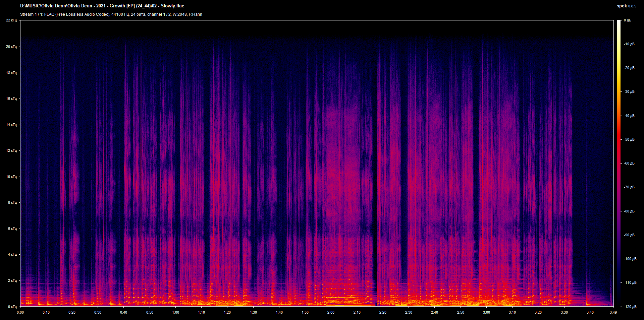Click the 8 кГц frequency axis label

[12, 202]
